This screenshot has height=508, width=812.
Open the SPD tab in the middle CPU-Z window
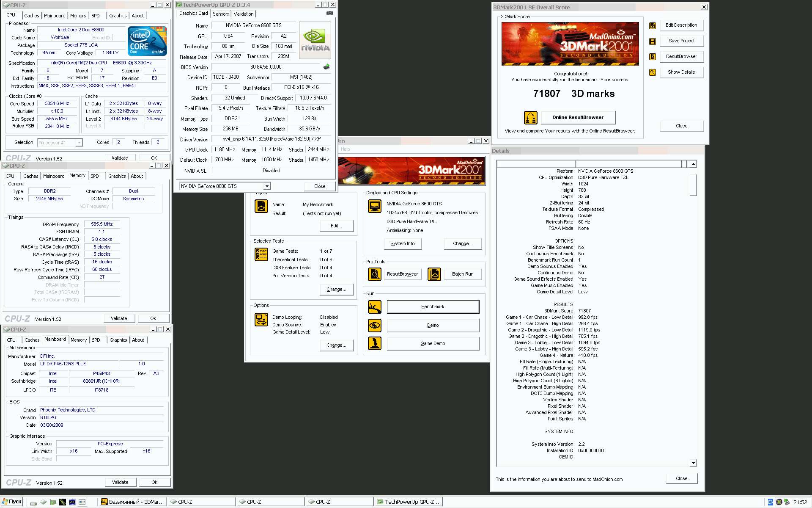[x=95, y=176]
